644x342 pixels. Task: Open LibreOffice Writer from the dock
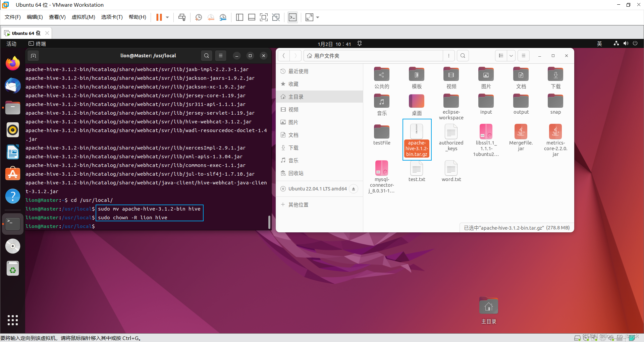13,152
